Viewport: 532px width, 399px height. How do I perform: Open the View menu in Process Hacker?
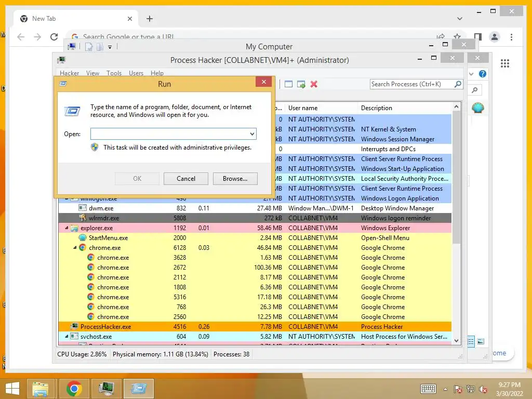point(92,73)
